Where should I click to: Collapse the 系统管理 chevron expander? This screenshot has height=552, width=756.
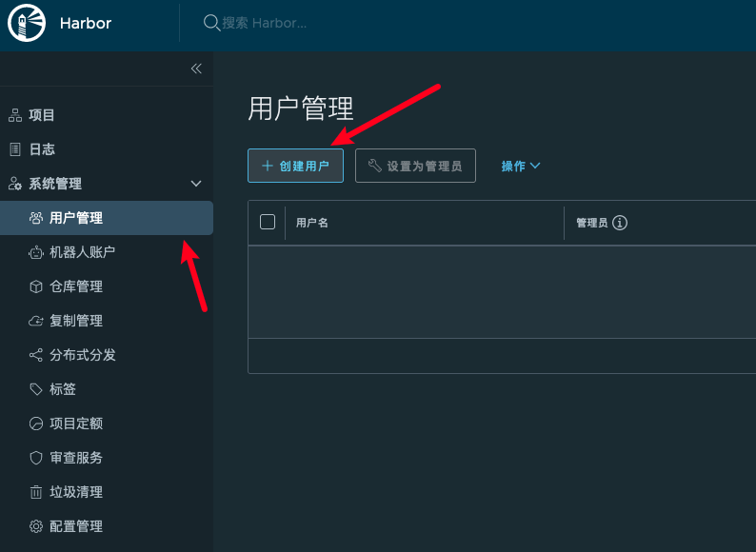(196, 184)
